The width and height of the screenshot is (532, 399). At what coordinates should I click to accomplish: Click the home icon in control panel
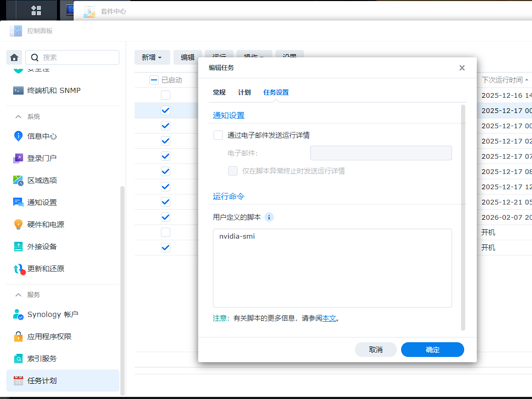click(14, 57)
